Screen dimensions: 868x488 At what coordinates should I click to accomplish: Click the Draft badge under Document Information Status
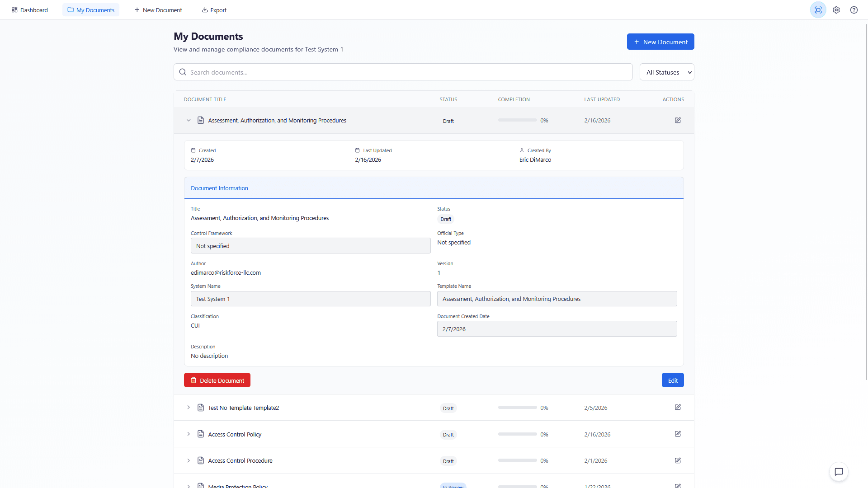[445, 219]
